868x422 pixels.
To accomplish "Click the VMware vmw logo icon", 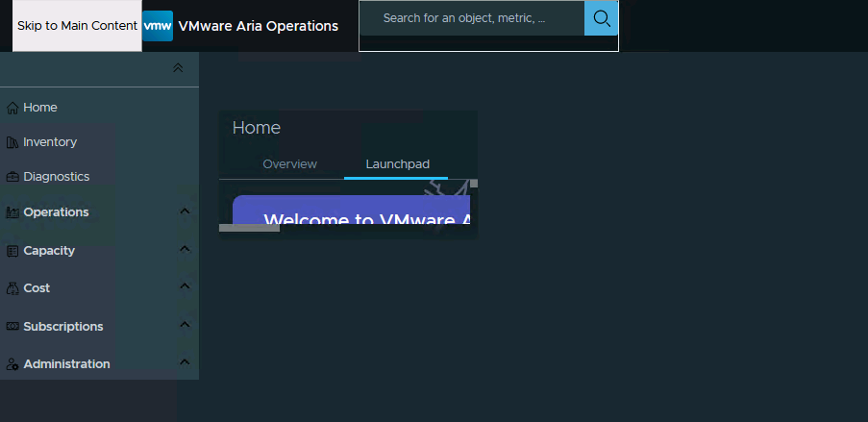I will 158,26.
